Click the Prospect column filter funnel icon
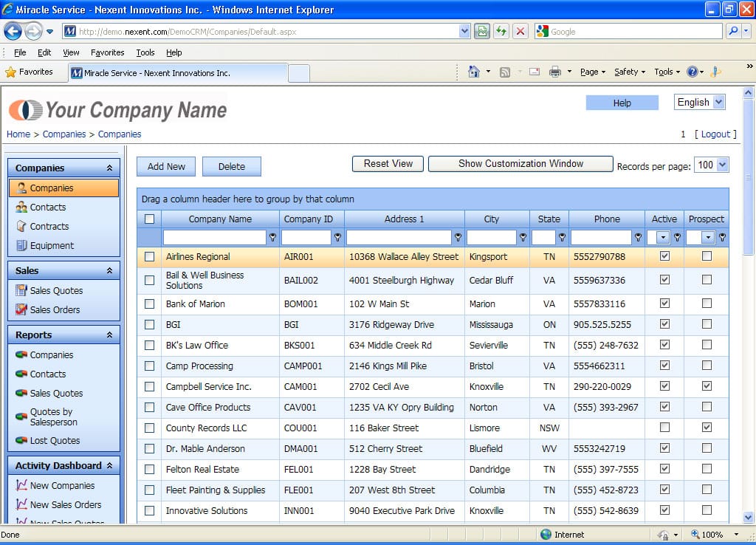Image resolution: width=756 pixels, height=545 pixels. [x=722, y=237]
